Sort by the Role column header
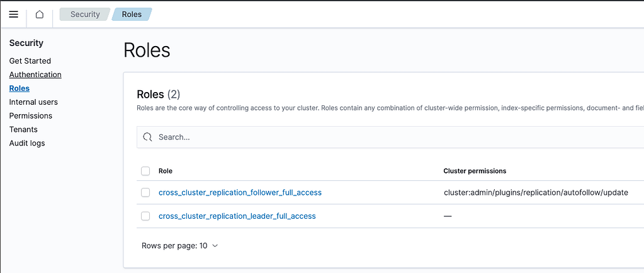644x273 pixels. [166, 171]
